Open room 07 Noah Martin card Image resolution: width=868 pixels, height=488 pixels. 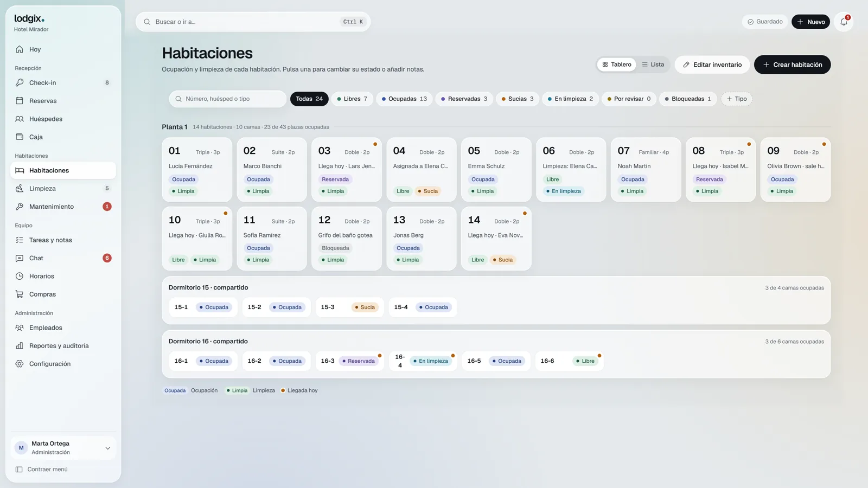646,170
